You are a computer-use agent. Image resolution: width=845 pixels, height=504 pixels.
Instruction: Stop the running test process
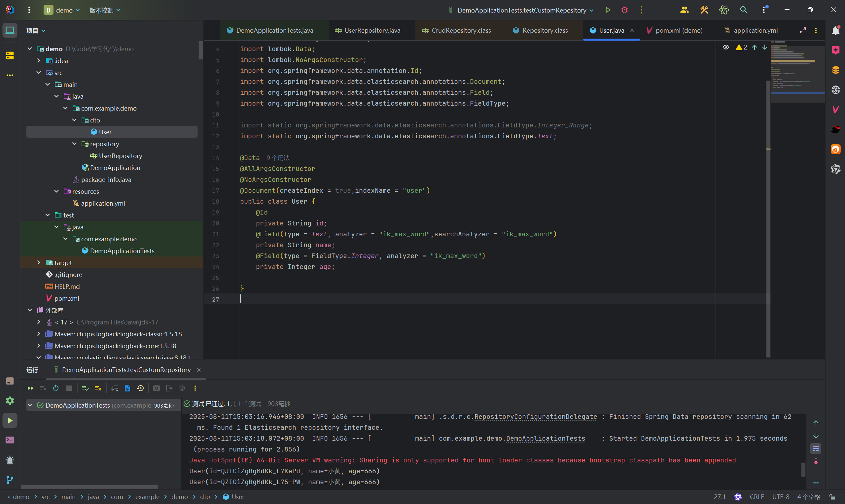(69, 388)
